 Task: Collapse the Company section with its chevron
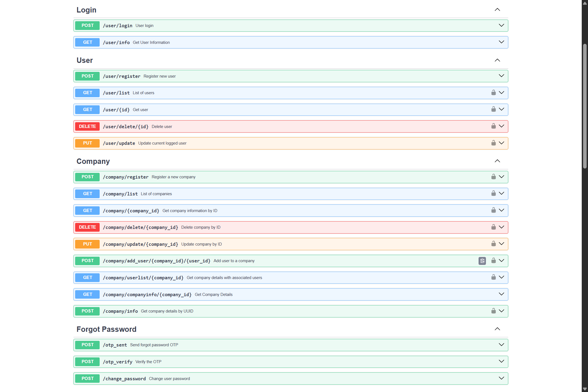[x=497, y=161]
